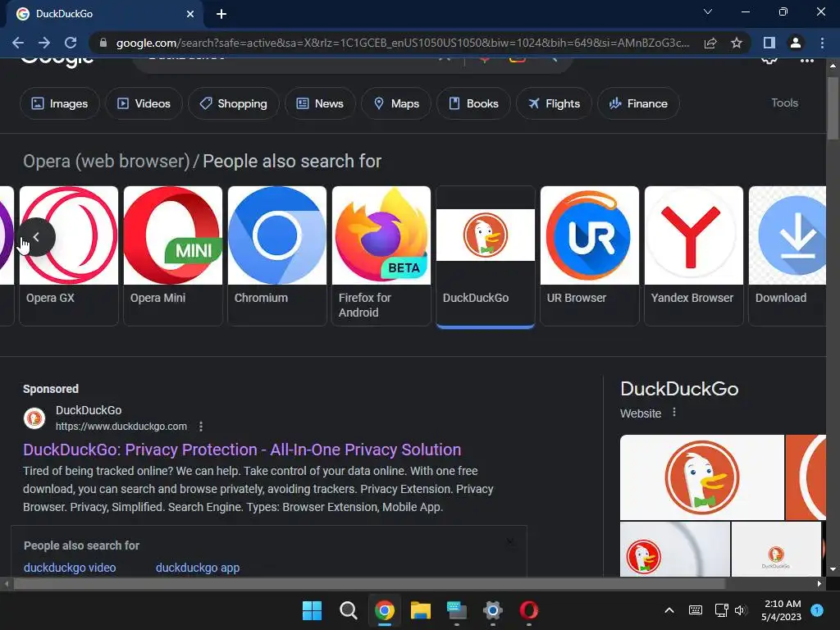Open the sponsored ad options menu
Viewport: 840px width, 630px height.
pos(201,427)
